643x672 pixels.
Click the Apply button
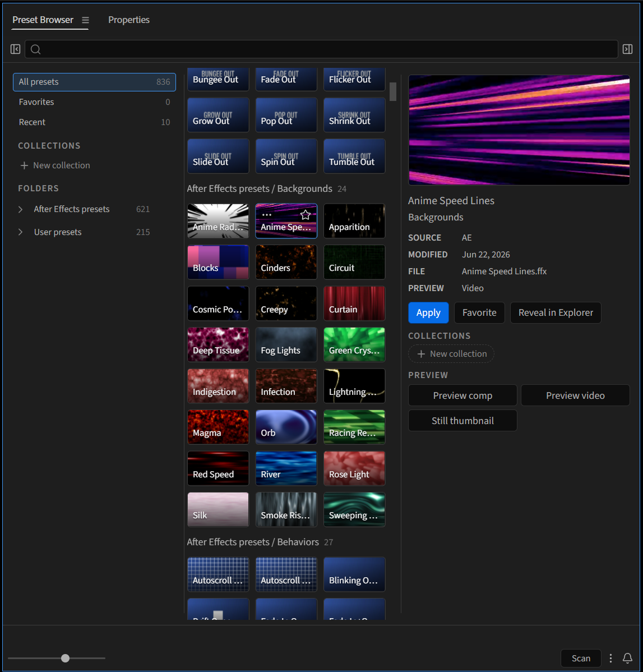[428, 313]
